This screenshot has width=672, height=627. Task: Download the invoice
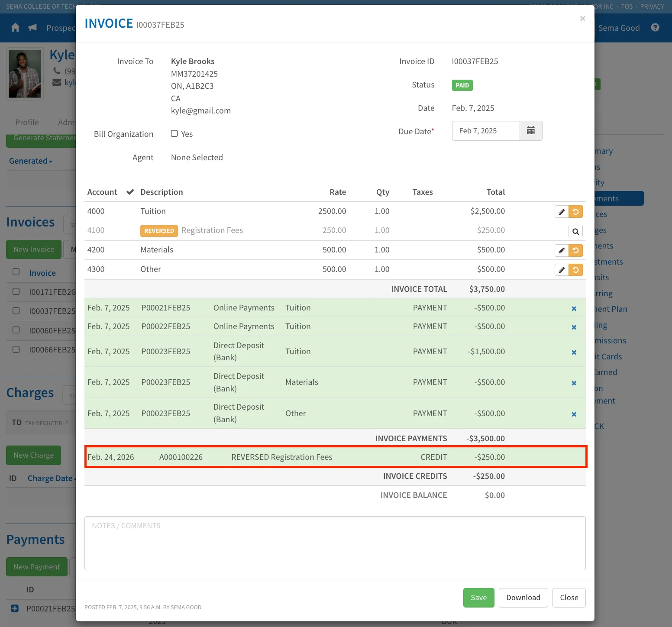523,598
